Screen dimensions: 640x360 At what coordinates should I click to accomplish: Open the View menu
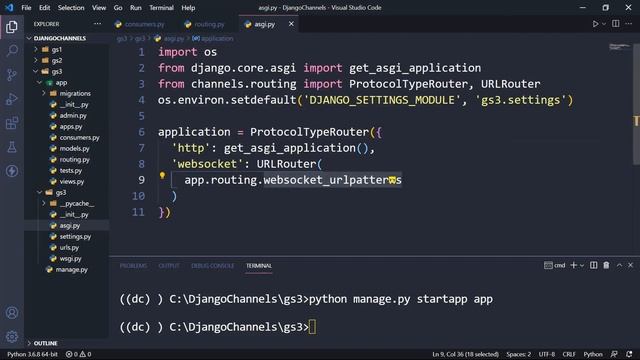99,8
